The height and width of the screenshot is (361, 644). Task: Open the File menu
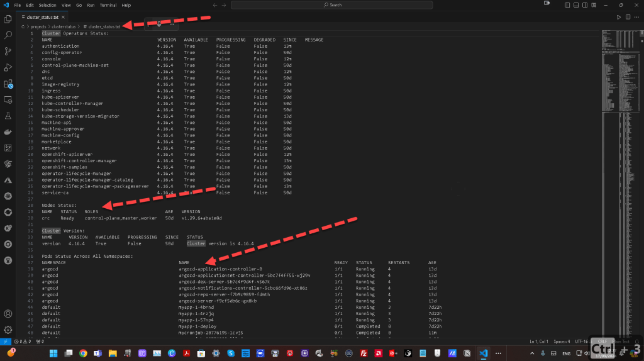click(x=17, y=5)
